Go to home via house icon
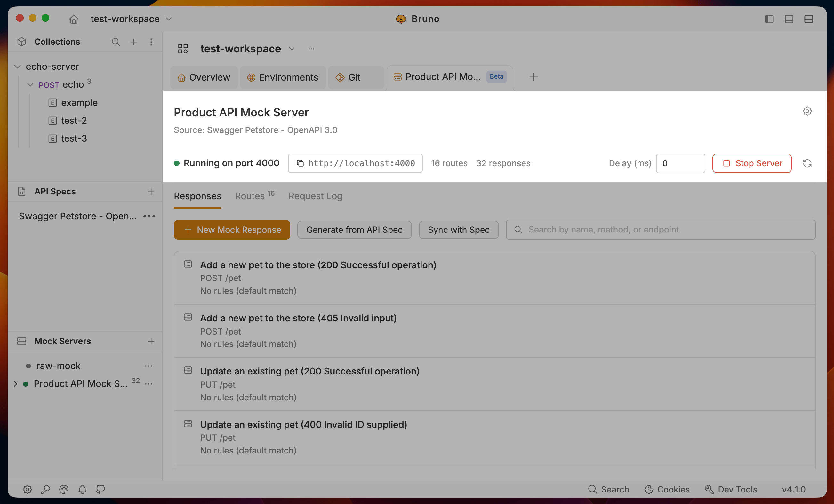The image size is (834, 504). (x=74, y=19)
